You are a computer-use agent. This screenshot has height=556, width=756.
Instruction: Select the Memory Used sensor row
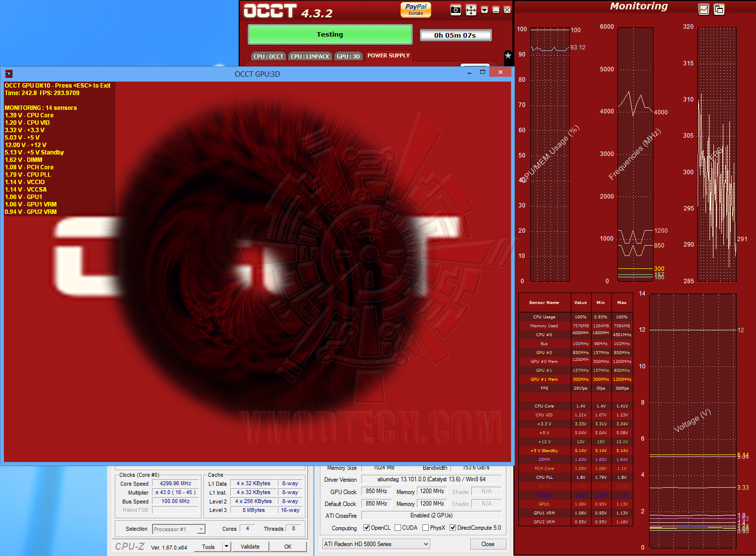tap(576, 326)
